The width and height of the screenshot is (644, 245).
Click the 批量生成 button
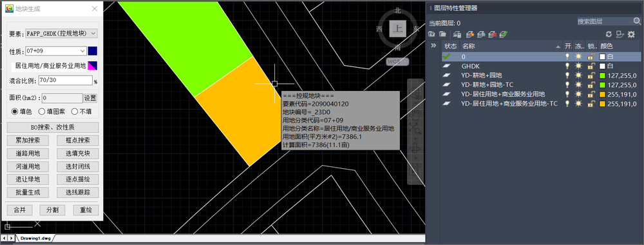(28, 192)
